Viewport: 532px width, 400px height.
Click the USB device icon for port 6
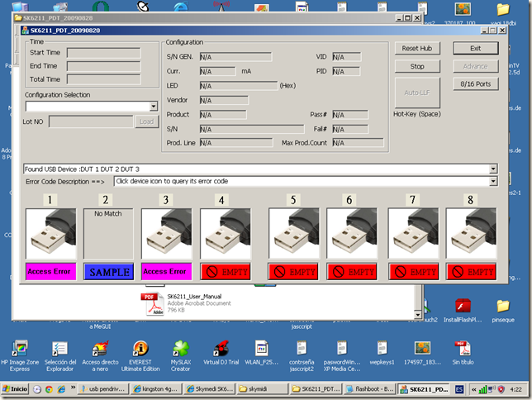point(352,234)
